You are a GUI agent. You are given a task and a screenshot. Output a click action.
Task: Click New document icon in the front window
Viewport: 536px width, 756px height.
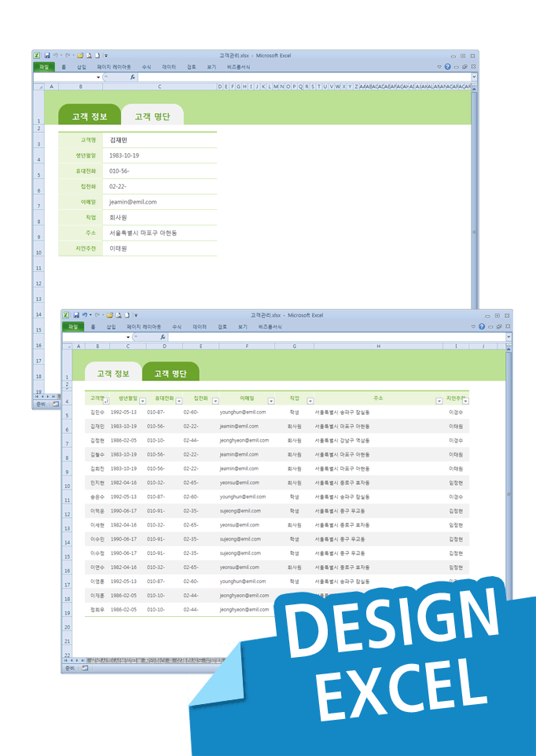(x=127, y=315)
